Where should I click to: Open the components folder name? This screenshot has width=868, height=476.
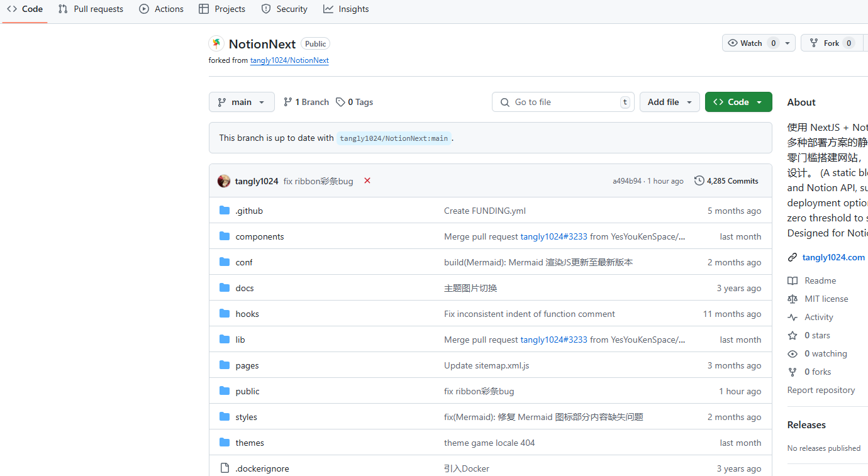[260, 236]
